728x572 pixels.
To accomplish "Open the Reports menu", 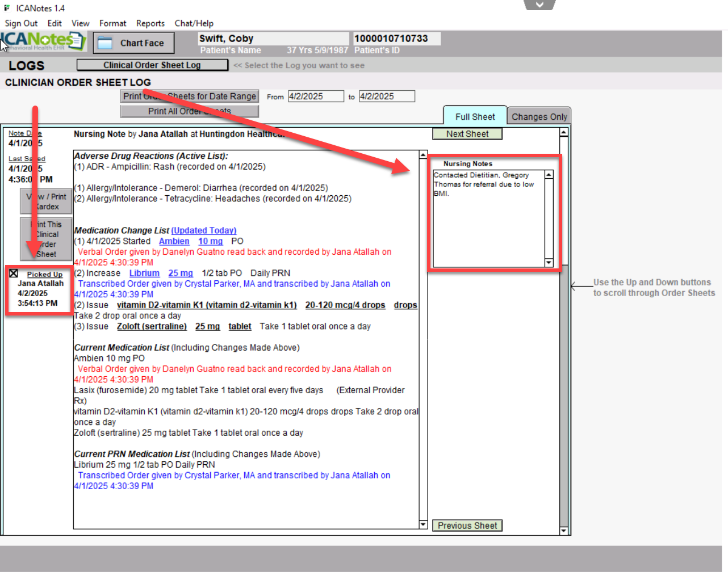I will click(150, 23).
